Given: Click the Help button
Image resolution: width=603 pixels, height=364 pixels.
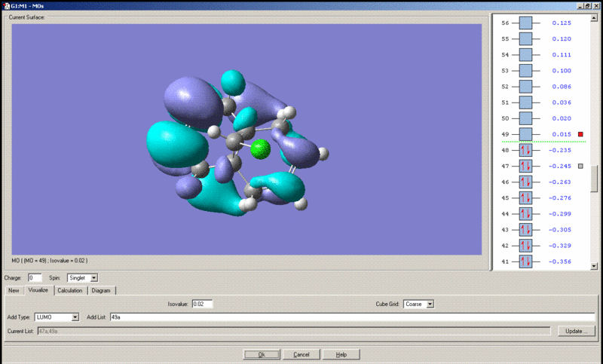Looking at the screenshot, I should 341,354.
